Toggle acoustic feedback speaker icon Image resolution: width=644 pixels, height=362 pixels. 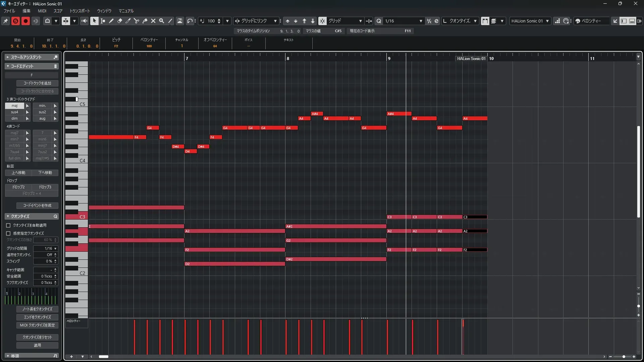(x=84, y=21)
